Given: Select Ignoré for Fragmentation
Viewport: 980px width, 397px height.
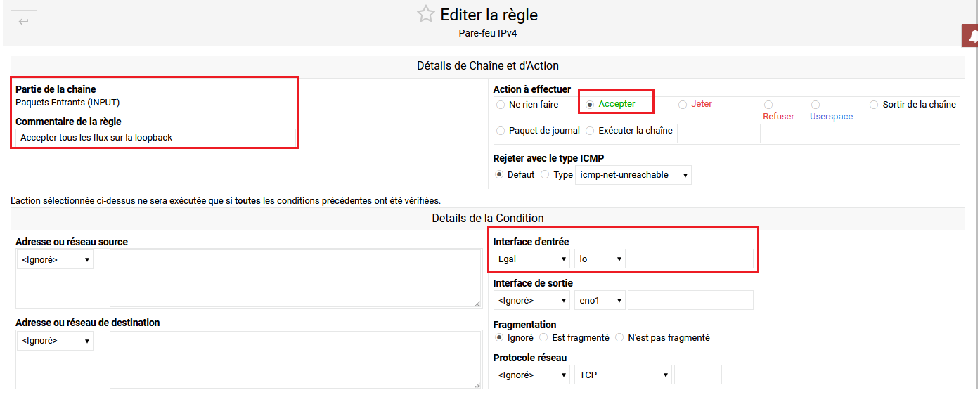Looking at the screenshot, I should click(499, 338).
